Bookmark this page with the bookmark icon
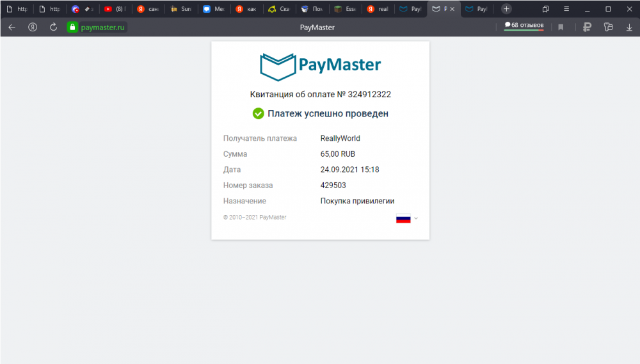The height and width of the screenshot is (364, 640). click(561, 28)
